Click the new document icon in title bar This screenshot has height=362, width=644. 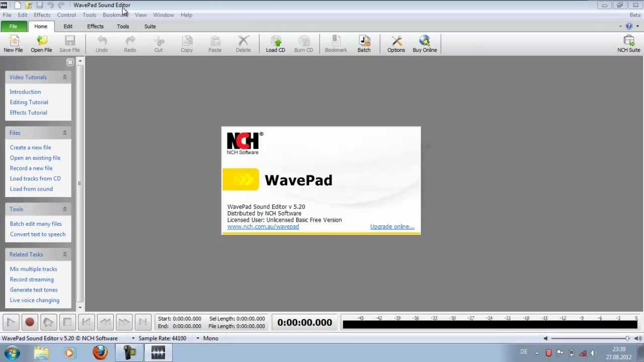(18, 5)
